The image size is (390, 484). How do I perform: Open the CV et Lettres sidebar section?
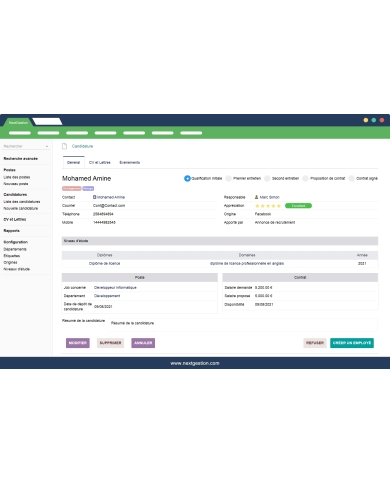click(15, 219)
